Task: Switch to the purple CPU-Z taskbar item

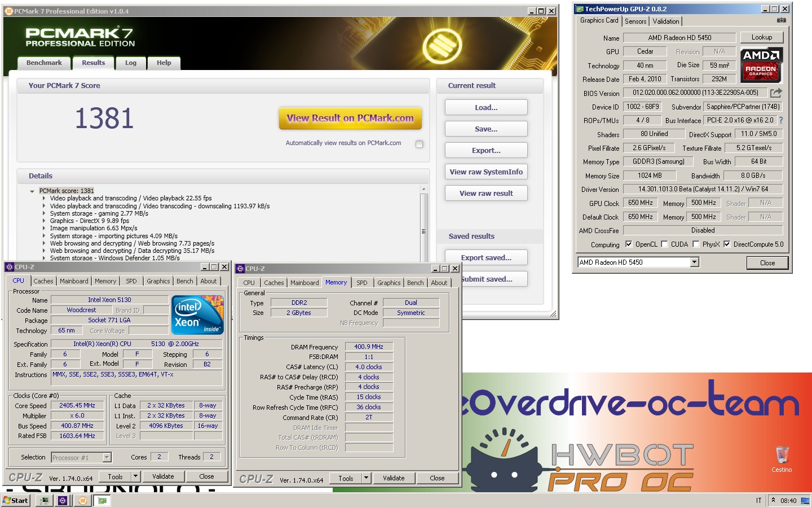Action: coord(63,501)
